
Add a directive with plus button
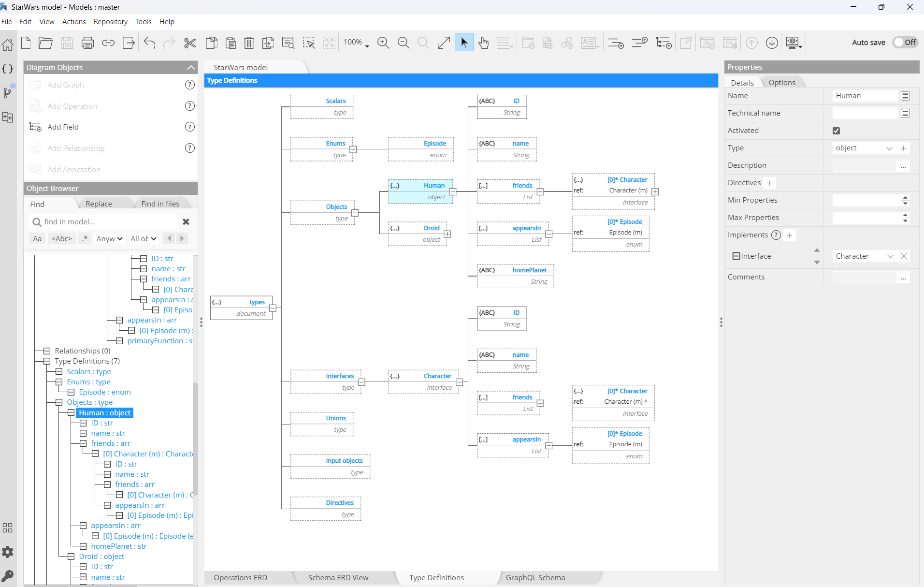769,183
